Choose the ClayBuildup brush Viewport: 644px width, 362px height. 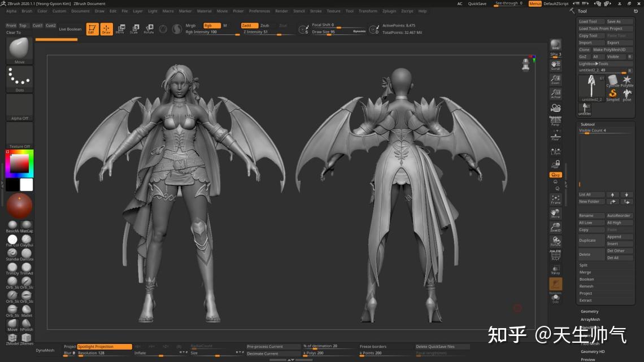(27, 241)
